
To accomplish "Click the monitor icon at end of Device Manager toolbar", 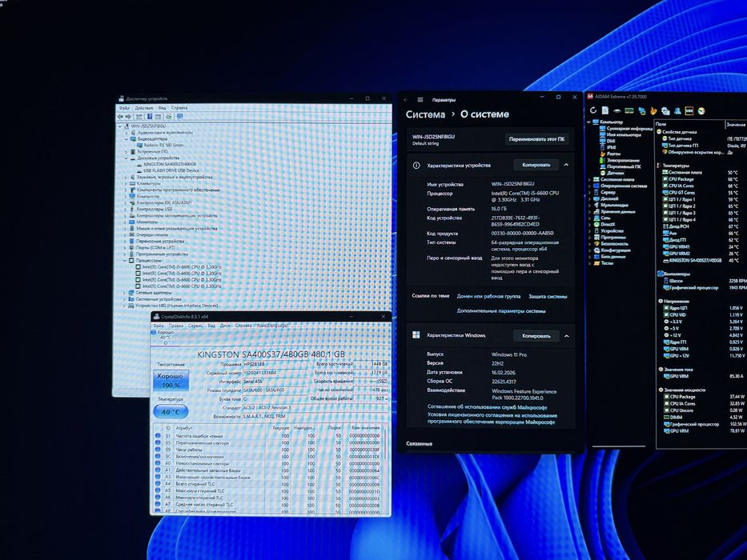I will 180,116.
